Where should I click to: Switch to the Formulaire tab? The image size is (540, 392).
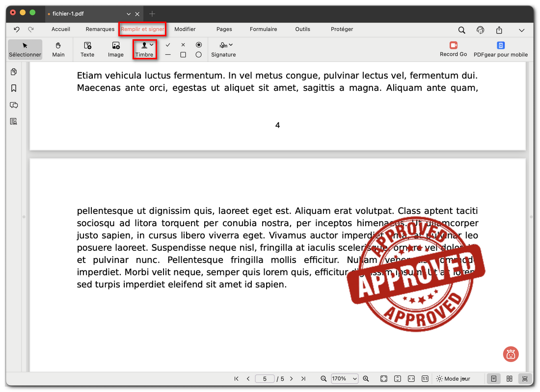coord(263,29)
